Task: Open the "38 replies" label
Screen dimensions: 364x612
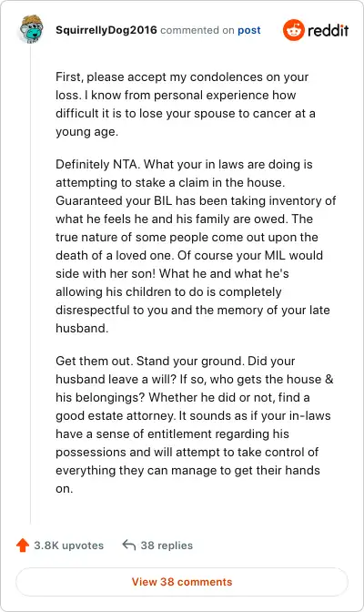Action: (x=167, y=546)
